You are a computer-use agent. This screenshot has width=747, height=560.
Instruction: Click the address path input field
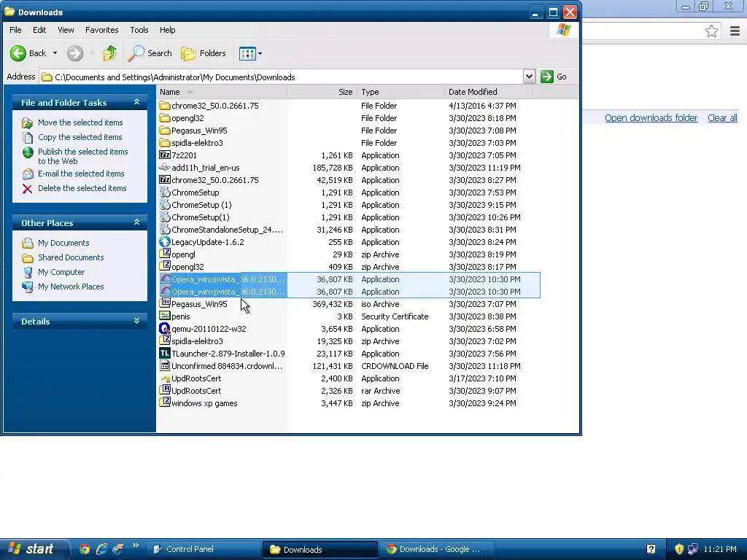point(281,77)
